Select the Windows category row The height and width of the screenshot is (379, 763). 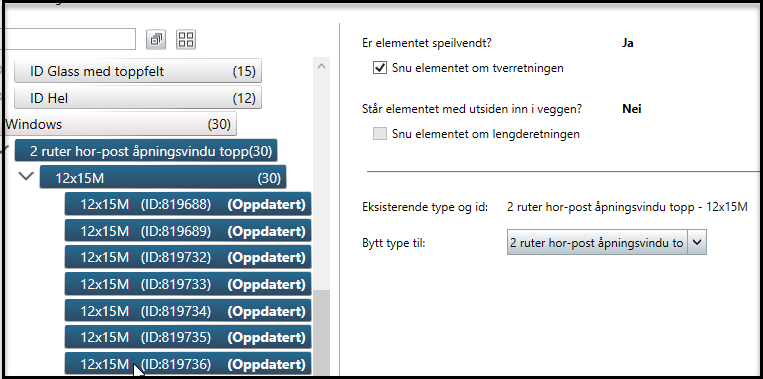tap(119, 124)
